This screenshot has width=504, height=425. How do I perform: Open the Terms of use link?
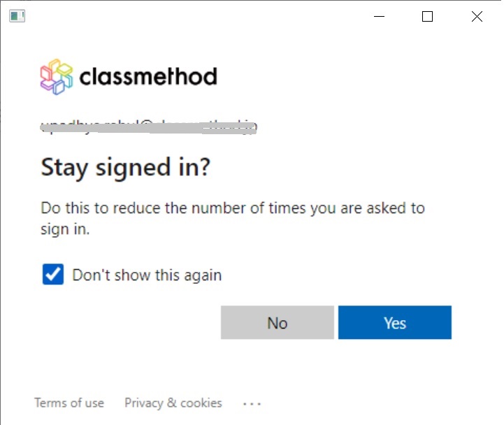click(x=69, y=403)
